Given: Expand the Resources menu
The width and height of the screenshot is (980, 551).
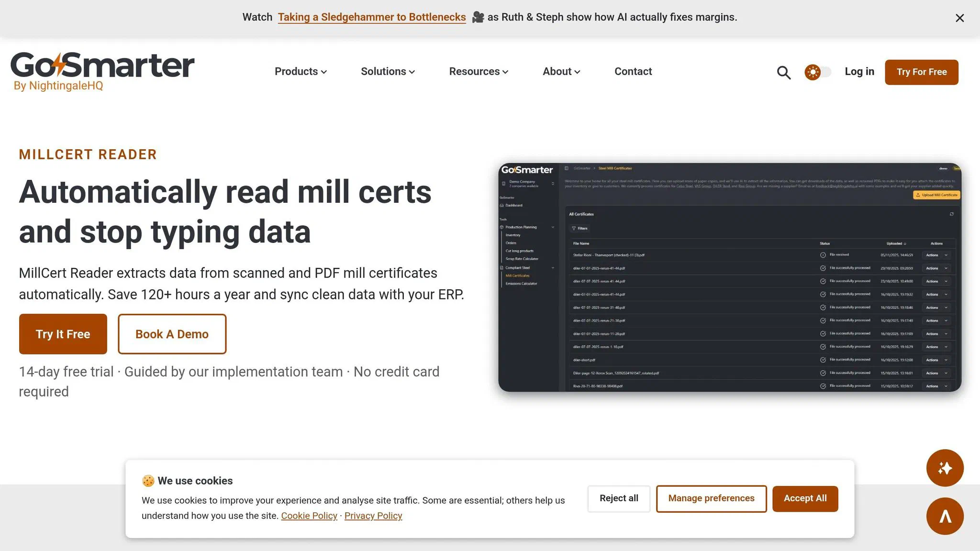Looking at the screenshot, I should pos(479,72).
